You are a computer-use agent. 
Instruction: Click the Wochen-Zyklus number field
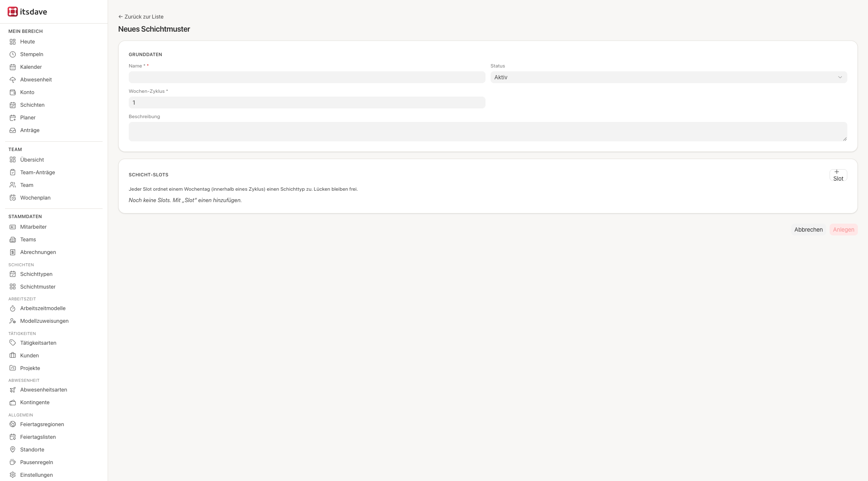click(x=307, y=103)
